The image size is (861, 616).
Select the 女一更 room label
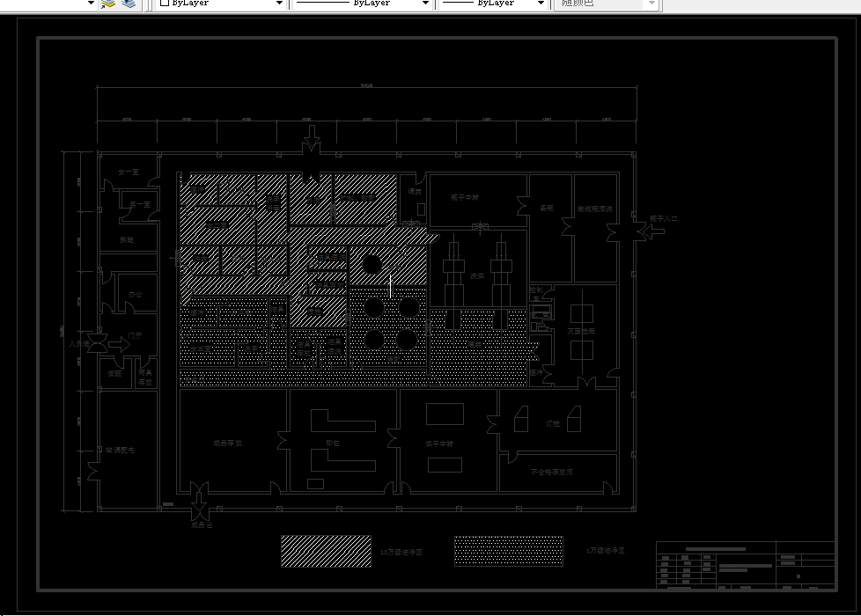(x=129, y=172)
